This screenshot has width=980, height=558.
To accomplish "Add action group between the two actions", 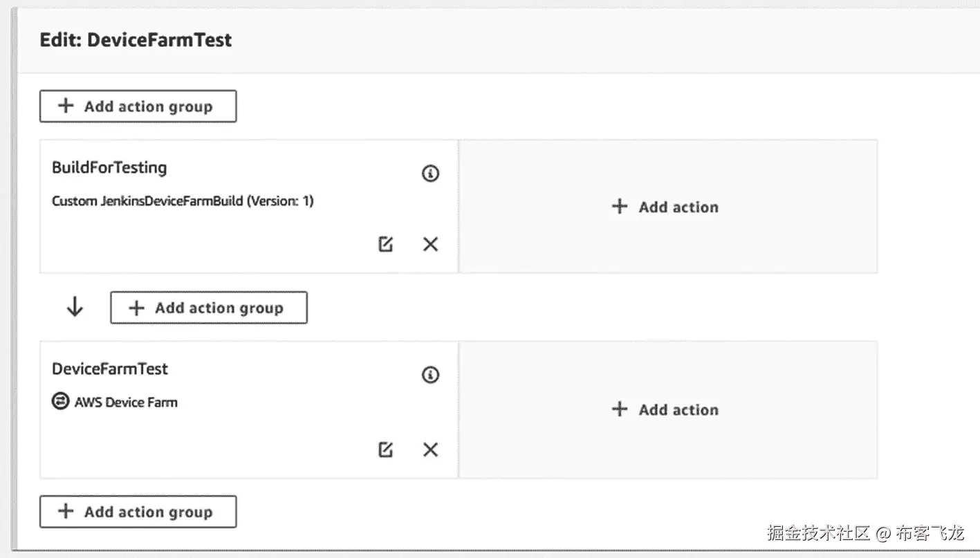I will 208,308.
